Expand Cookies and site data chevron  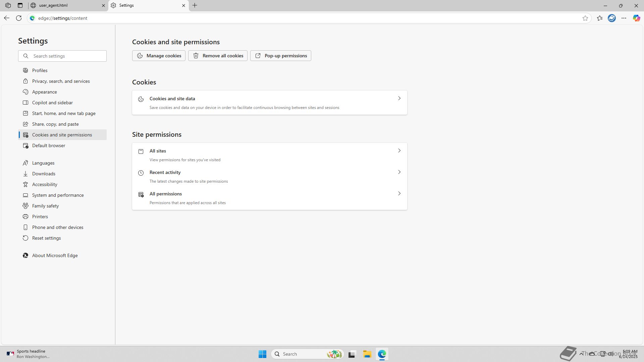point(399,98)
